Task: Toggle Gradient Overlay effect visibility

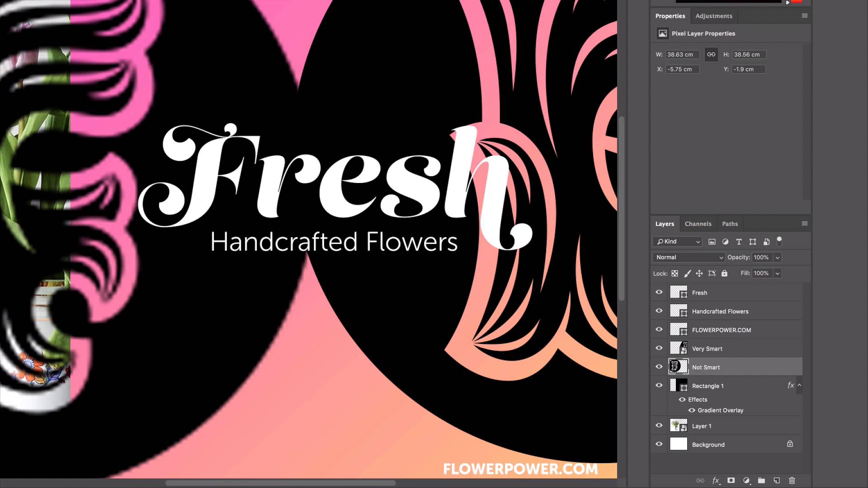Action: pos(692,410)
